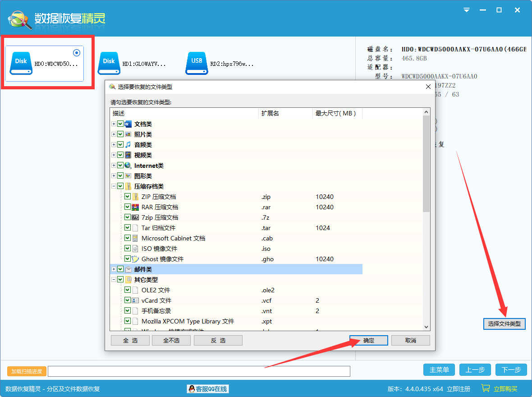Image resolution: width=532 pixels, height=397 pixels.
Task: Click the 视频类 film icon
Action: click(128, 155)
